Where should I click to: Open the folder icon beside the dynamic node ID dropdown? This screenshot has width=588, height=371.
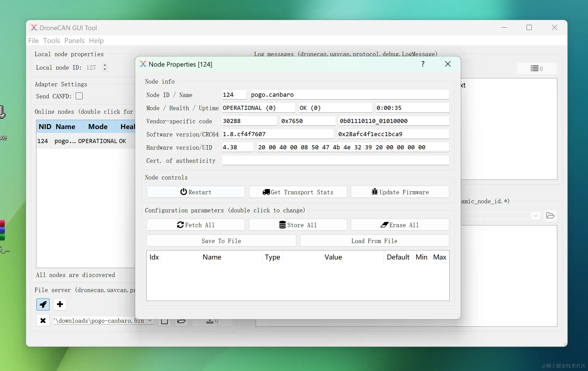pos(550,216)
